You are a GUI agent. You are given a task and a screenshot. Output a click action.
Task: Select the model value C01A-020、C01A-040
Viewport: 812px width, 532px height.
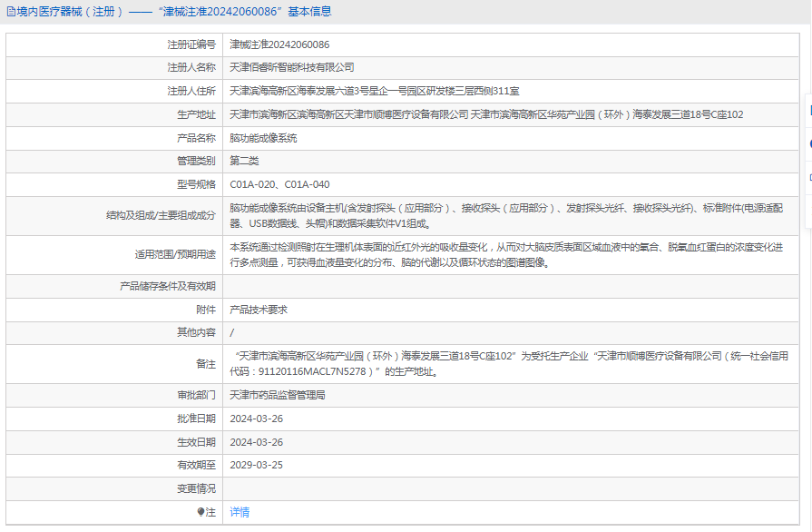click(279, 184)
